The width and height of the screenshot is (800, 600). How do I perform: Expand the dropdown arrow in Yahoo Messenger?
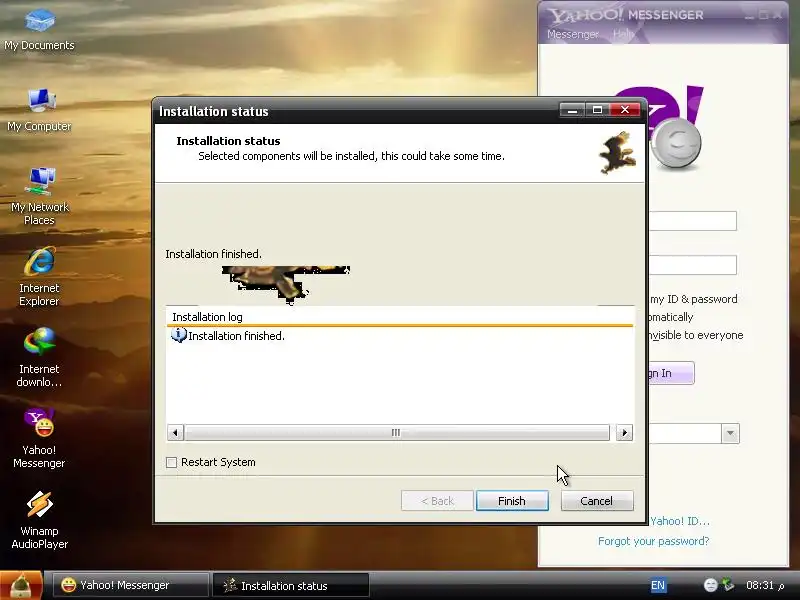(x=730, y=434)
